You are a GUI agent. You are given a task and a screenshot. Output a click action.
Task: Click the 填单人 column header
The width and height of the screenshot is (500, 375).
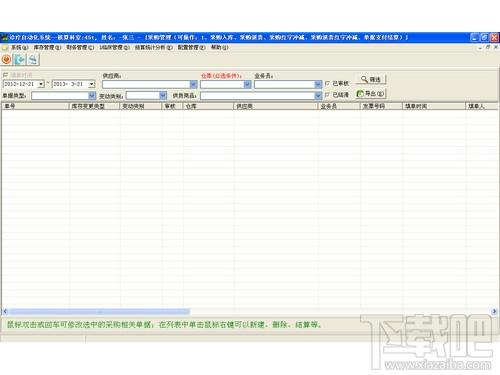482,106
